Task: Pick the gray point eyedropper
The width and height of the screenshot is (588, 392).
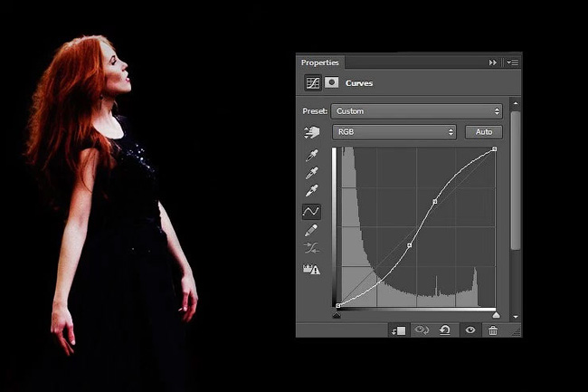Action: pos(311,173)
